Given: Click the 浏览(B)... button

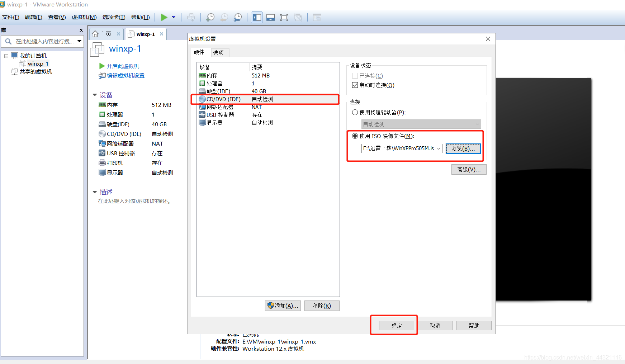Looking at the screenshot, I should click(x=463, y=149).
